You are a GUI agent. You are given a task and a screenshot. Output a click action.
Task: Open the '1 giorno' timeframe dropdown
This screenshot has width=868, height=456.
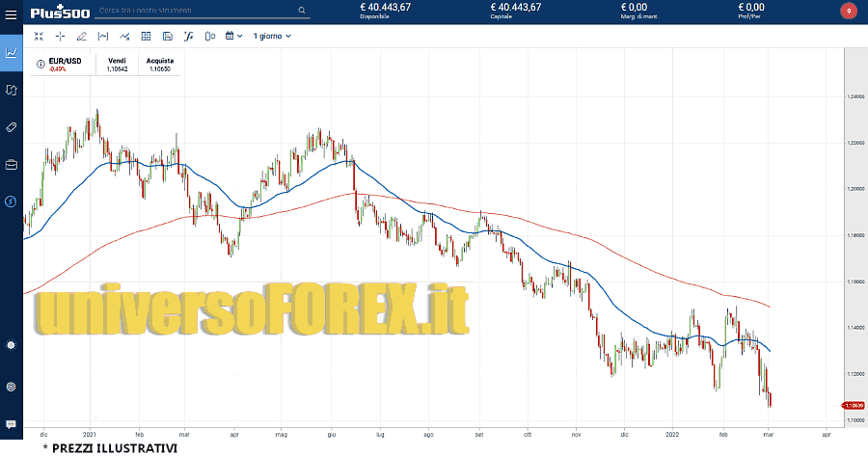click(x=272, y=36)
